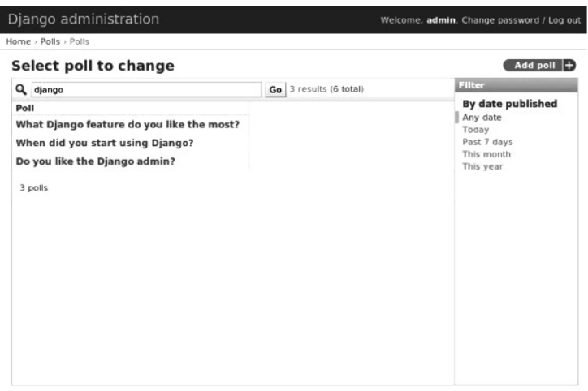588x391 pixels.
Task: Click the Add poll button
Action: coord(539,65)
